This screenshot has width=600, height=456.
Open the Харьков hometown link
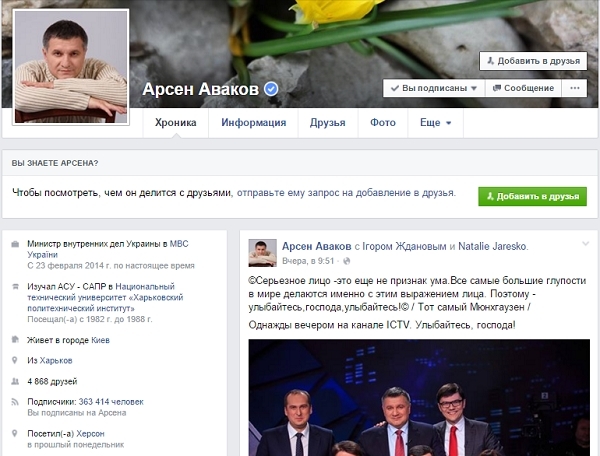56,360
